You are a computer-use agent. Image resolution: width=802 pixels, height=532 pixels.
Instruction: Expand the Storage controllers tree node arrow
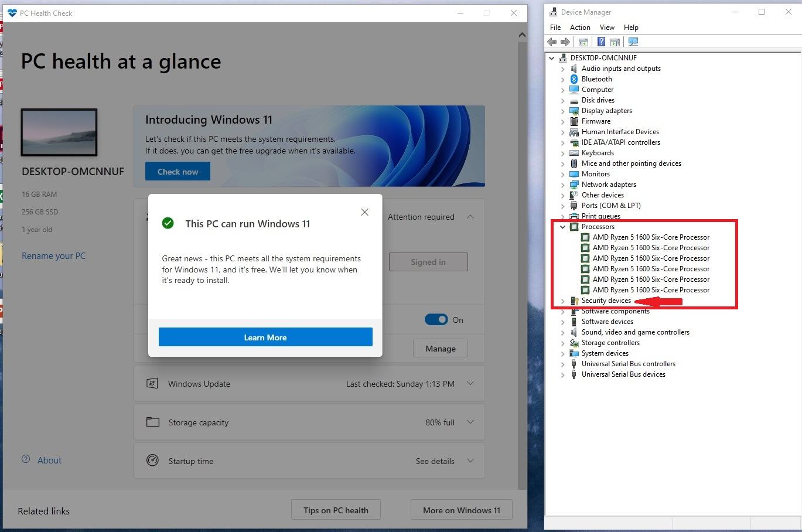click(563, 343)
